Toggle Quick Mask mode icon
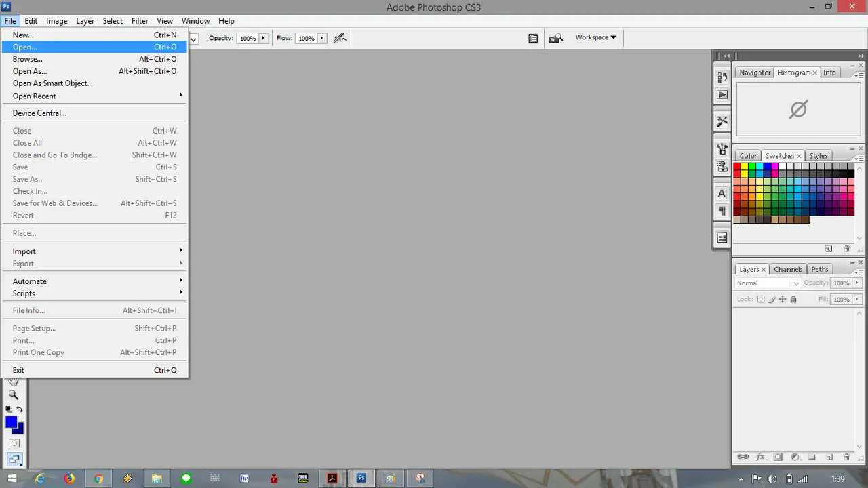This screenshot has width=868, height=488. (x=14, y=443)
